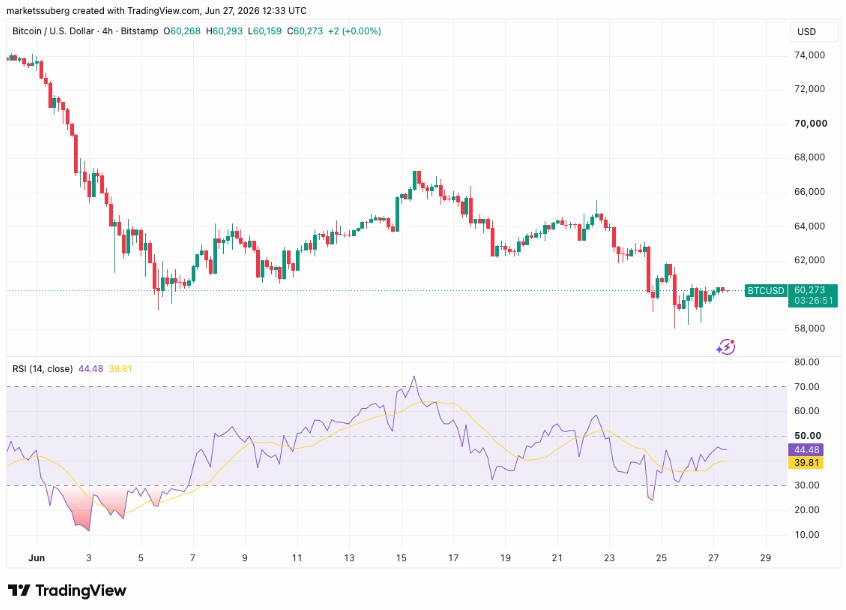The height and width of the screenshot is (610, 846).
Task: Click the BTCUSD price label
Action: [766, 291]
